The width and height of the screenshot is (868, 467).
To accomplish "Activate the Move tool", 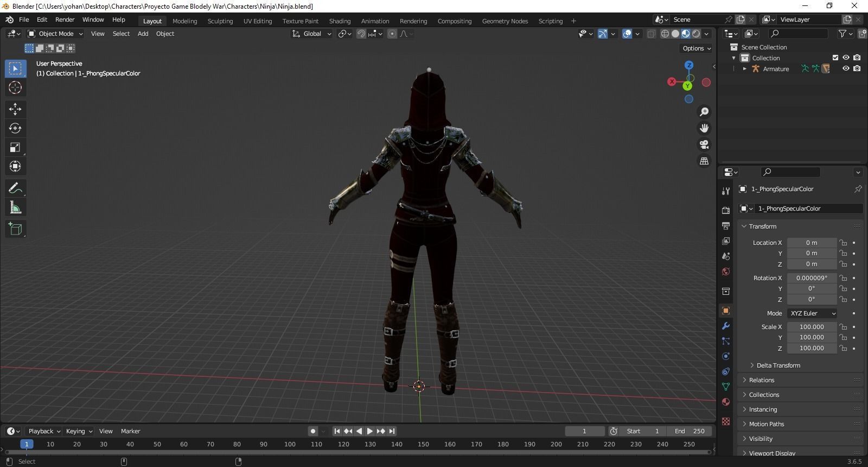I will (x=15, y=109).
